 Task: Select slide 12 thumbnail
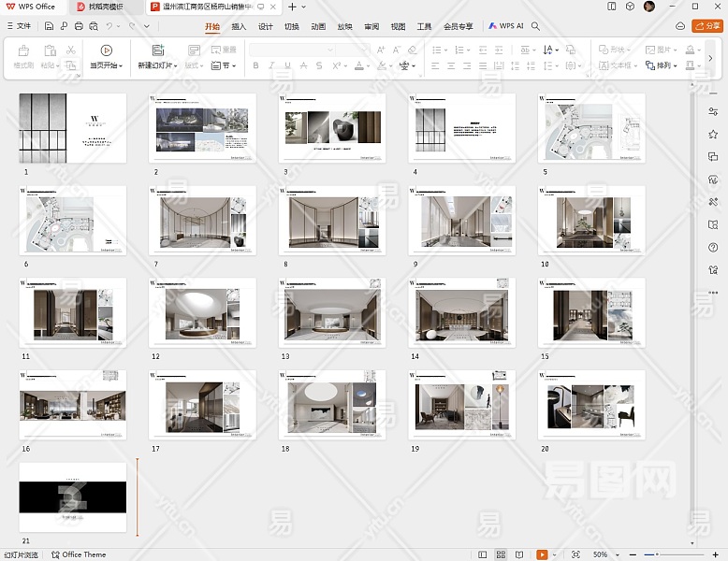(x=202, y=312)
